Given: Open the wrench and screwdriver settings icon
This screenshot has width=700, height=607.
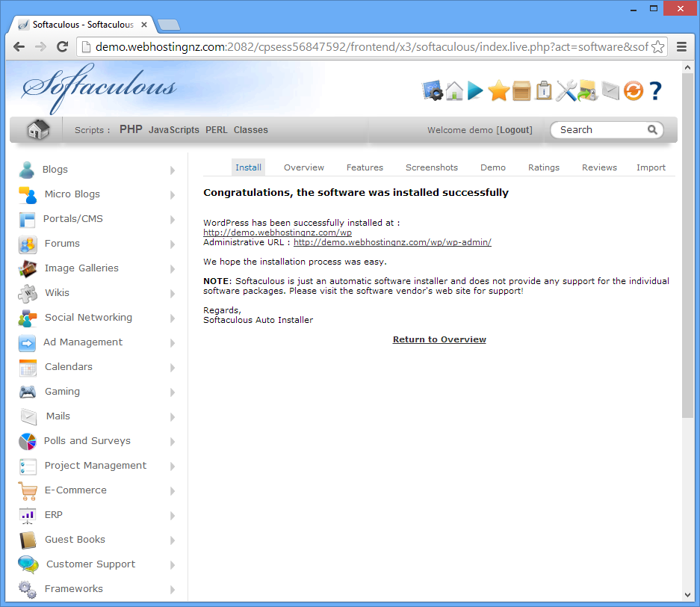Looking at the screenshot, I should 566,91.
